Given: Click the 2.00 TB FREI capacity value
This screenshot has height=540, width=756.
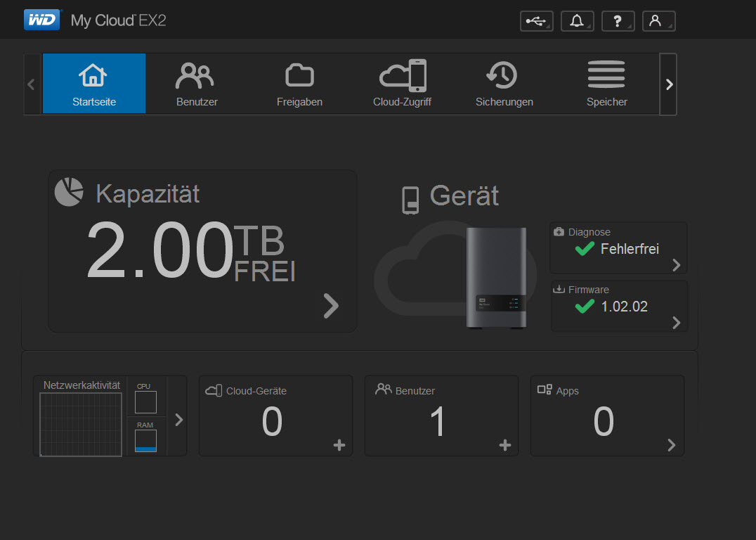Looking at the screenshot, I should click(191, 250).
